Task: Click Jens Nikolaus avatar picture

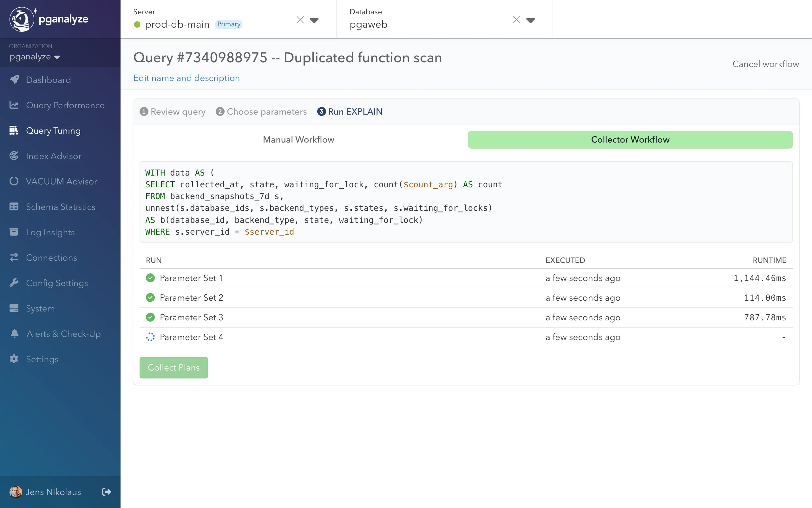Action: [x=16, y=492]
